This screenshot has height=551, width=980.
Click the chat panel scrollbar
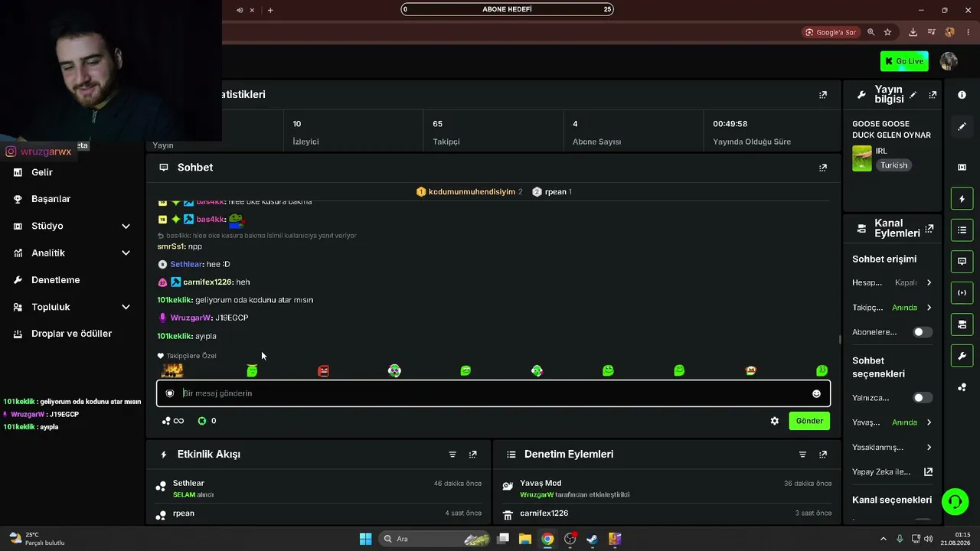point(840,339)
